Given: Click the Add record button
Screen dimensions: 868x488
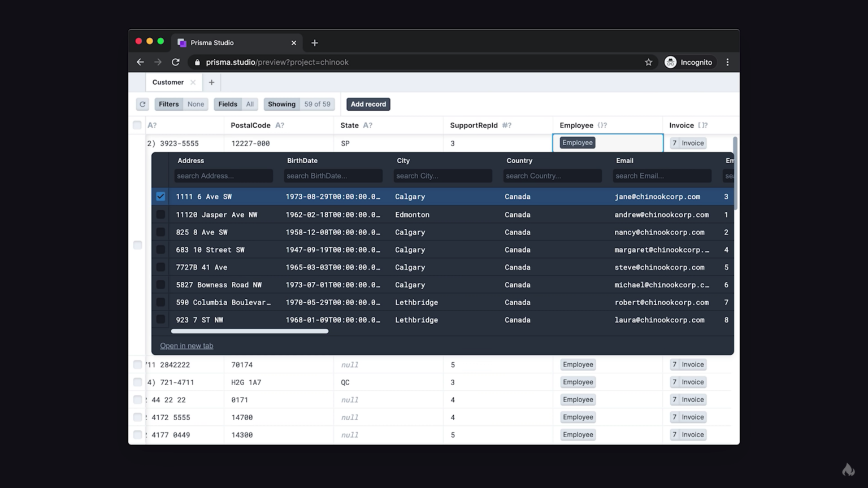Looking at the screenshot, I should tap(368, 104).
